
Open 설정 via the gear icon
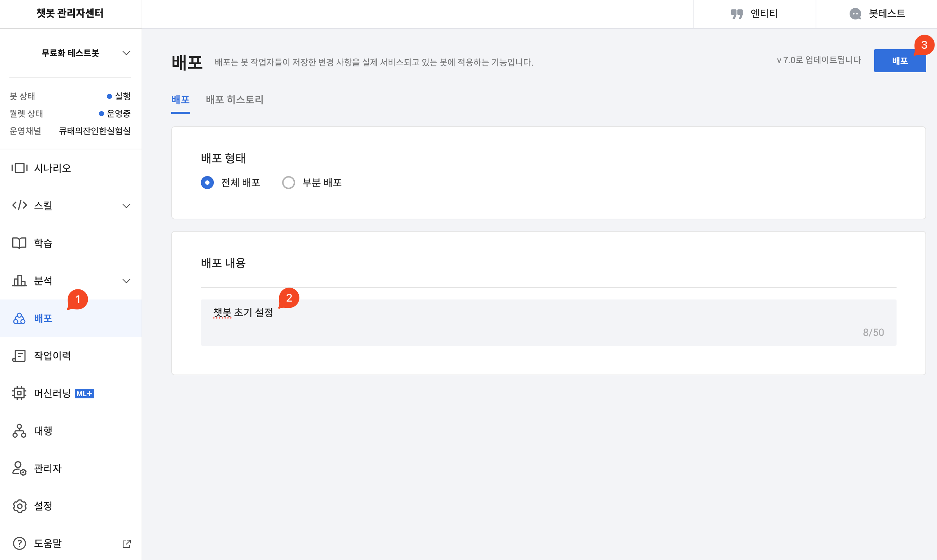coord(19,506)
